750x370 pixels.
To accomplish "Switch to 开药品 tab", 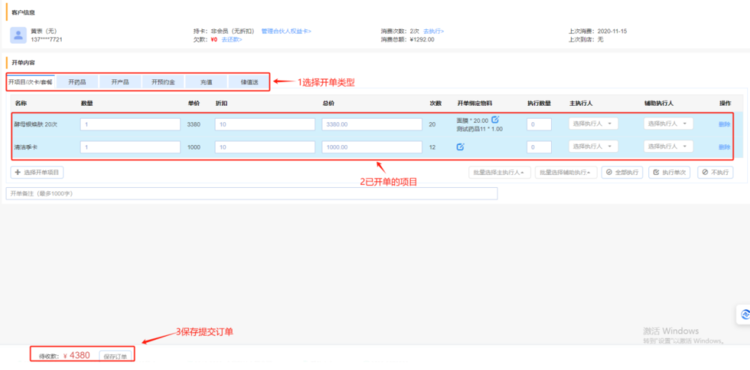I will (77, 82).
